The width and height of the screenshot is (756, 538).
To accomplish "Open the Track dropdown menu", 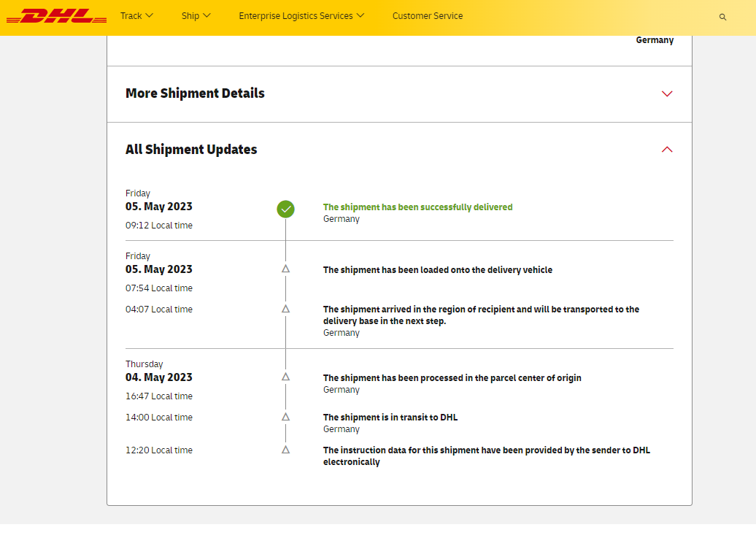I will (x=136, y=16).
